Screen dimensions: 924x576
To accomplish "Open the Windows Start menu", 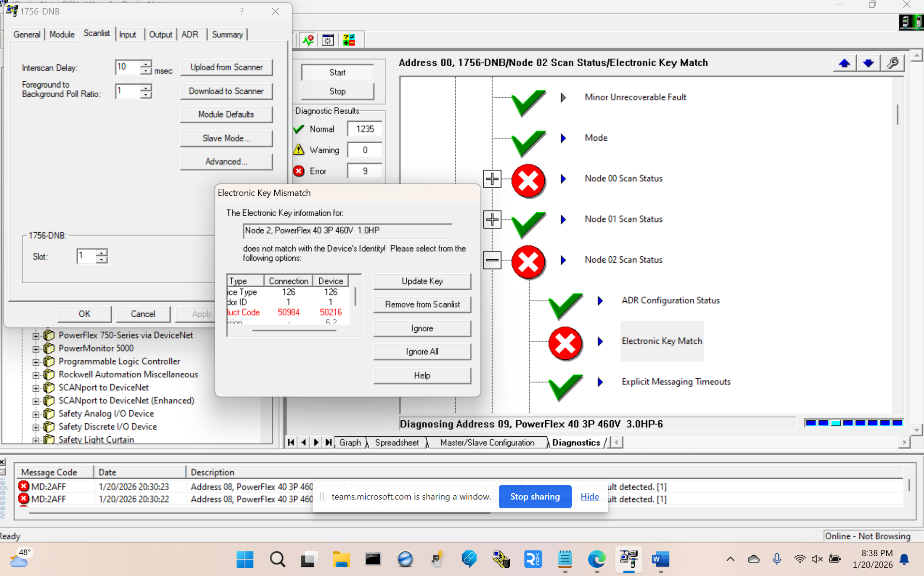I will [x=245, y=560].
